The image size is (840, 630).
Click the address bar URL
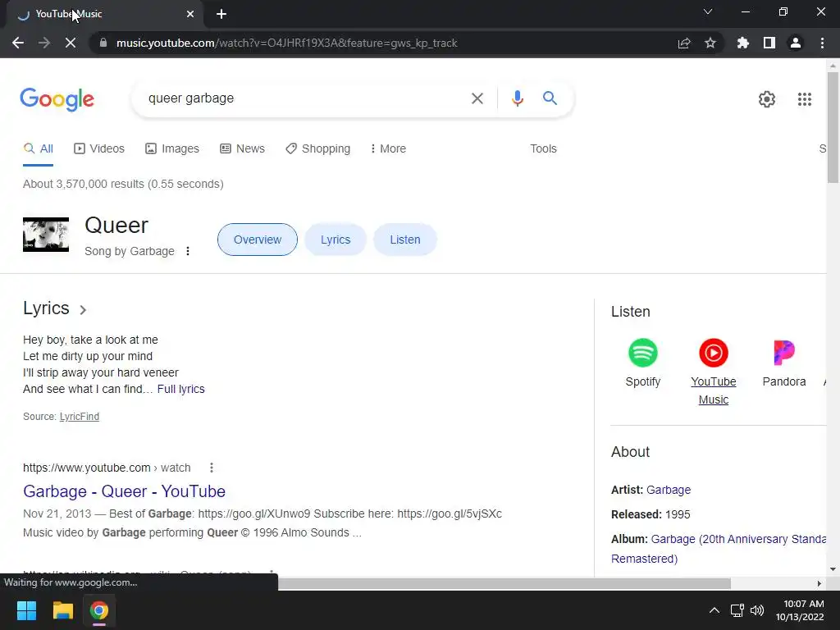tap(286, 43)
